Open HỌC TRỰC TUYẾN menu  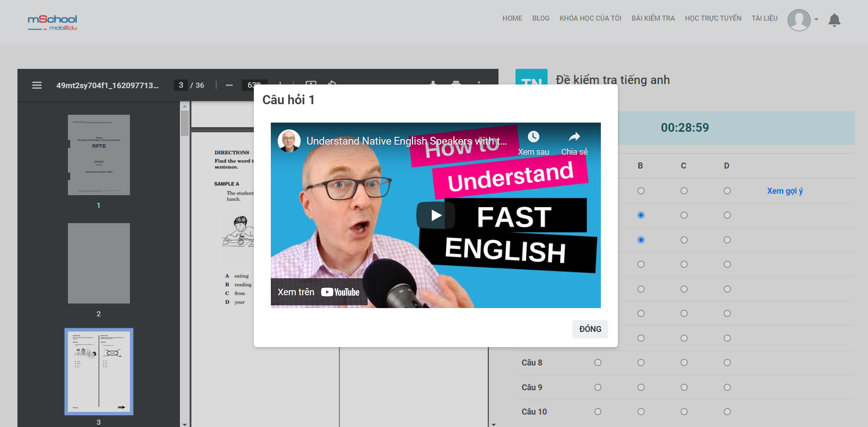click(713, 18)
